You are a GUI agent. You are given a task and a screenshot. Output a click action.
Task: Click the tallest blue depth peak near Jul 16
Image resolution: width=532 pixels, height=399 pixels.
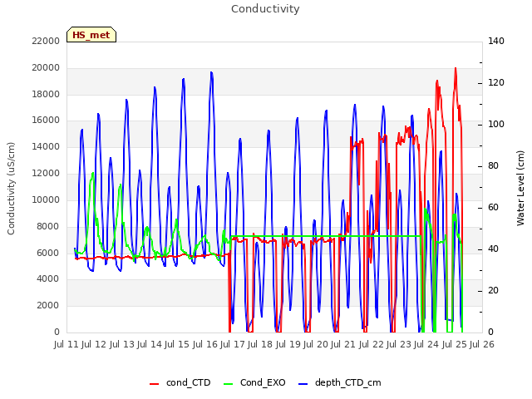pos(211,72)
